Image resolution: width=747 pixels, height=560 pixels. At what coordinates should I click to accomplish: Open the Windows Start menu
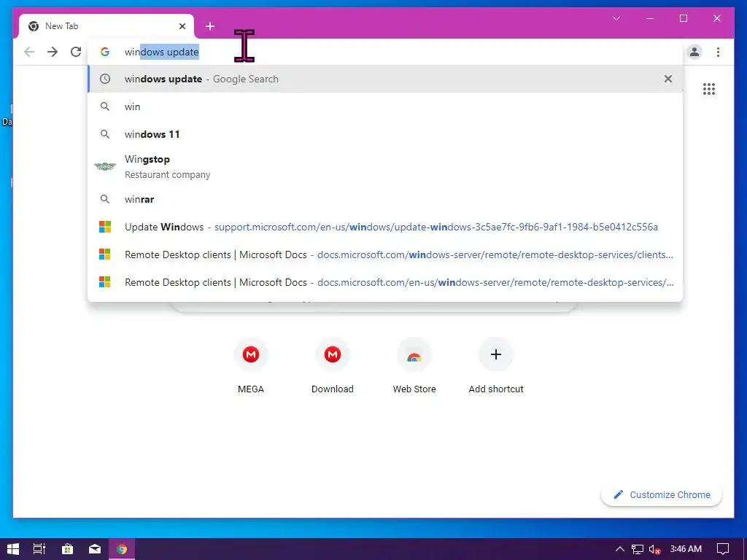pos(13,549)
